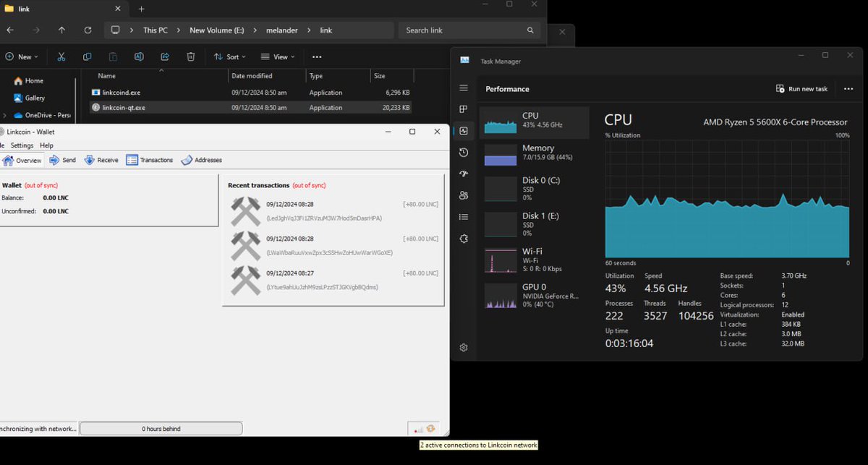Open the New dropdown in File Explorer
Screen dimensions: 868x465
click(22, 56)
